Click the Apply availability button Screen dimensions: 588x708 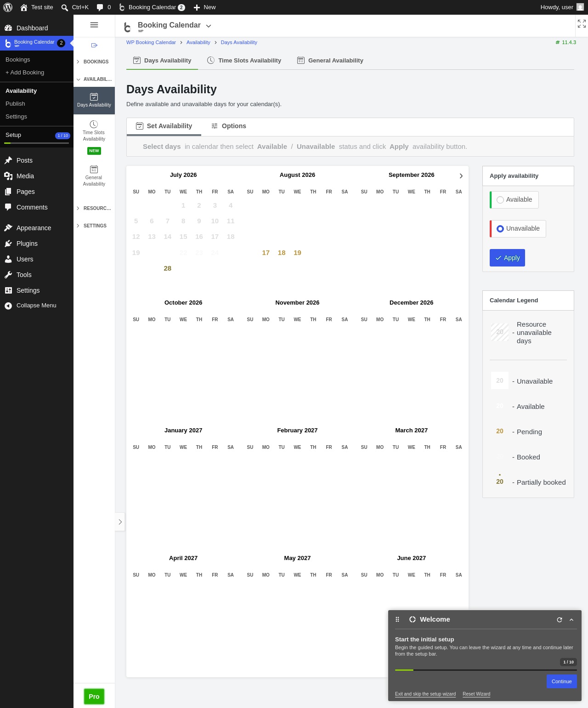click(507, 258)
